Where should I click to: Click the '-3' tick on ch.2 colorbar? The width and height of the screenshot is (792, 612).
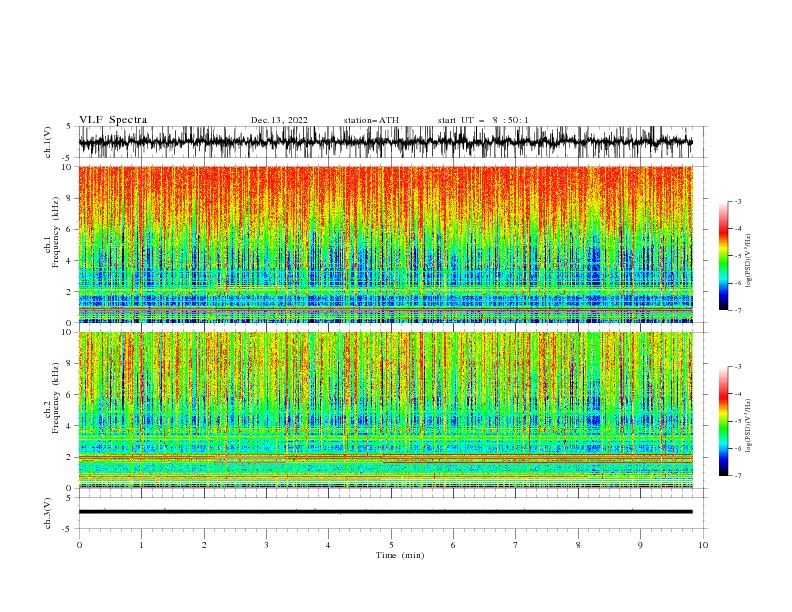coord(737,367)
